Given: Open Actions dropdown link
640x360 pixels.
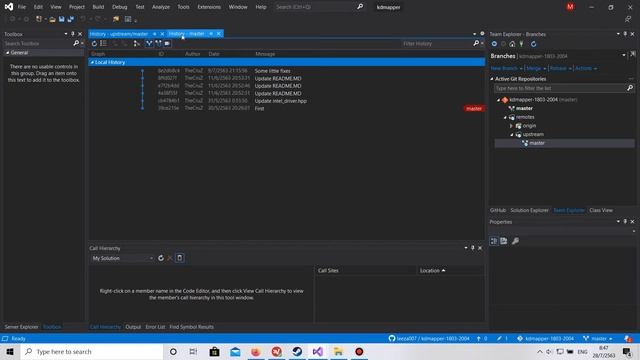Looking at the screenshot, I should click(586, 68).
